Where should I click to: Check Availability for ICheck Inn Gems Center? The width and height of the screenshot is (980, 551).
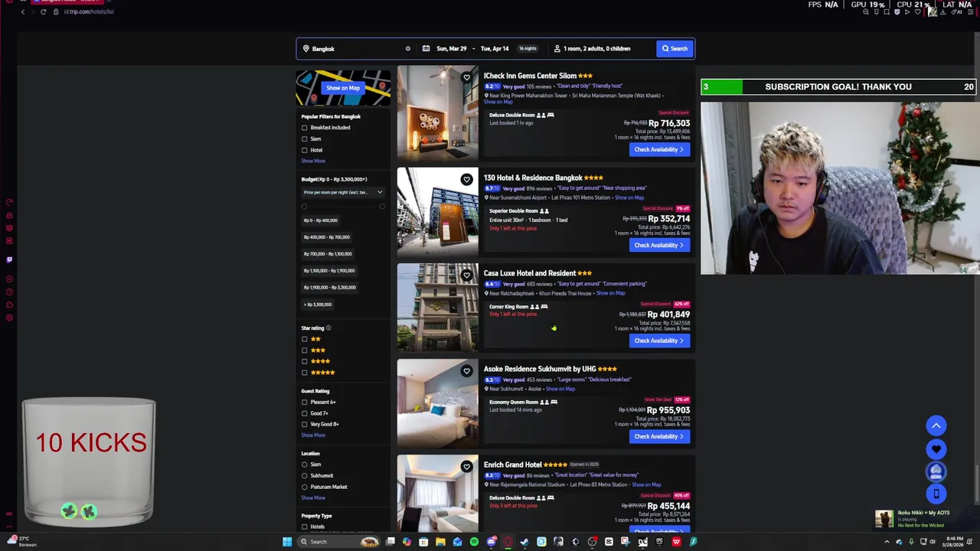pyautogui.click(x=659, y=150)
